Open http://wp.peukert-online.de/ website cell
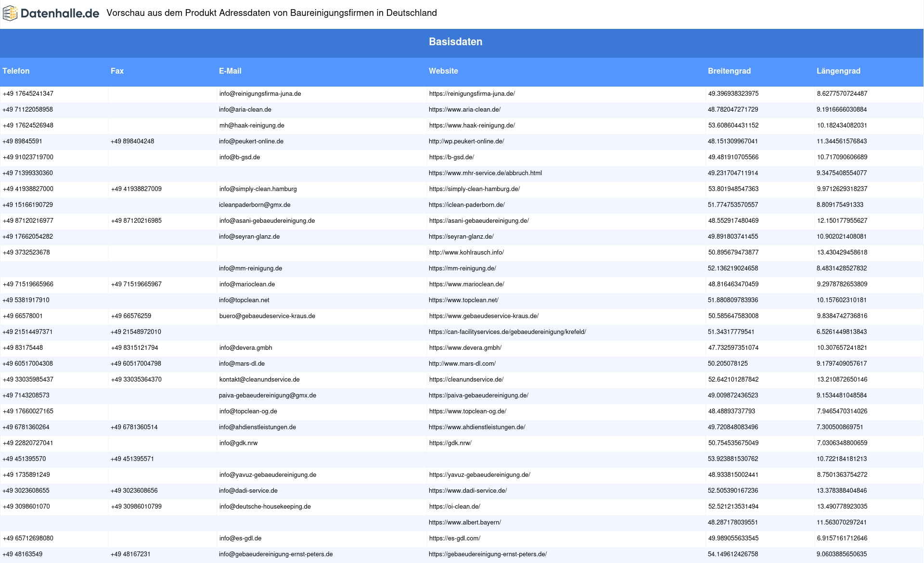 pos(467,141)
